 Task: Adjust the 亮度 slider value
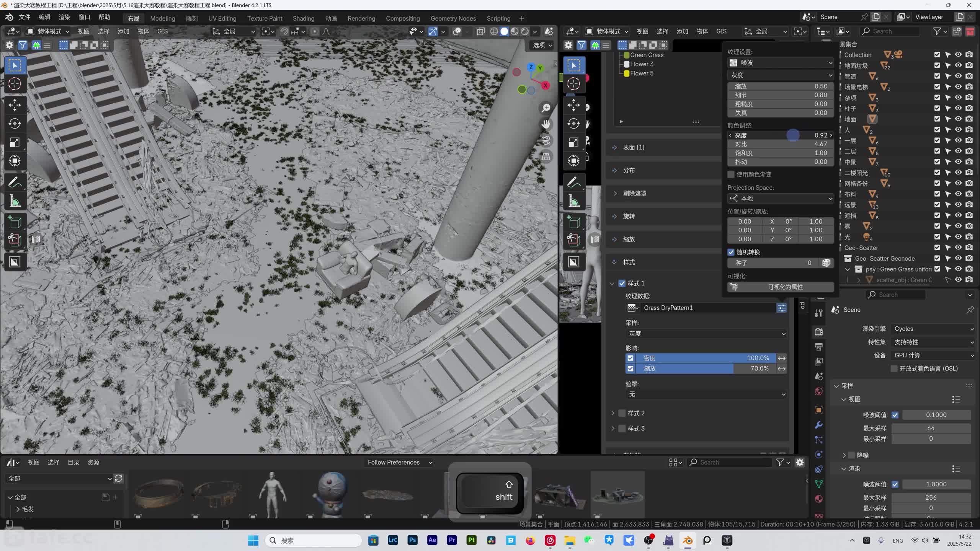[x=781, y=135]
